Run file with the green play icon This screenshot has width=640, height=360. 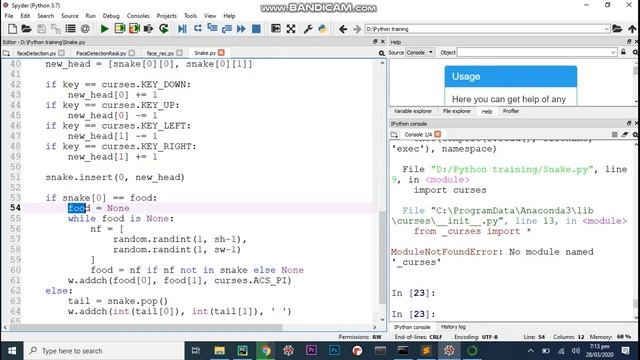click(104, 29)
